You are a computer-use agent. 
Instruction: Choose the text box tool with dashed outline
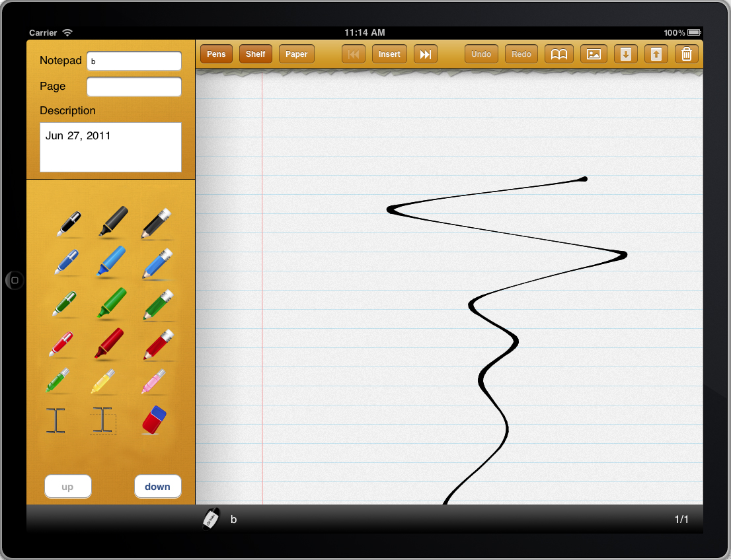103,421
